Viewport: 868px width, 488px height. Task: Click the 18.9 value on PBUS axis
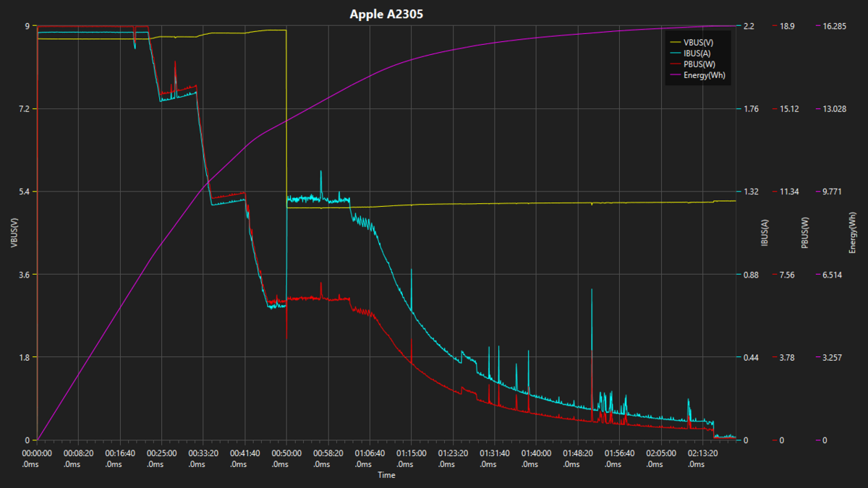pos(787,26)
